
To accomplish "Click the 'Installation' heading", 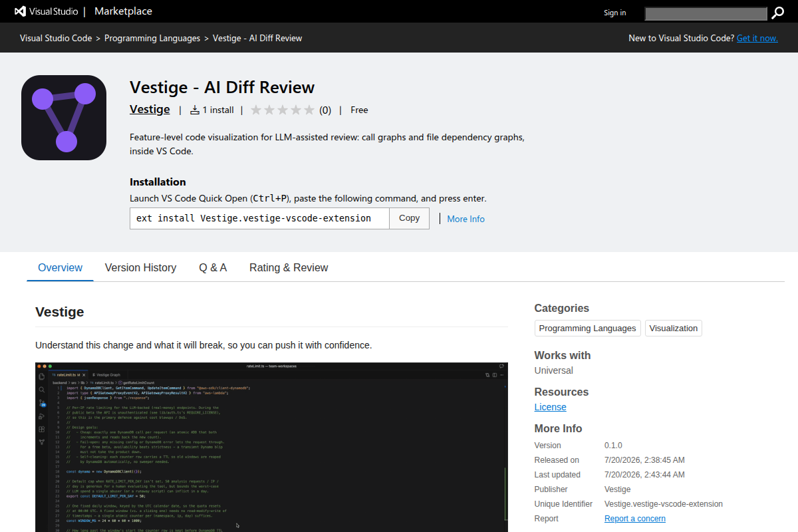I will pyautogui.click(x=158, y=182).
